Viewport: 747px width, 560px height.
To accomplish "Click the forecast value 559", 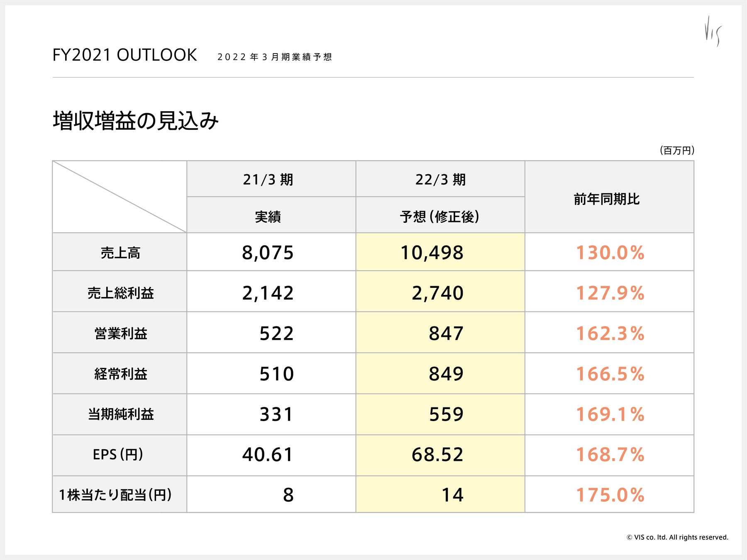I will click(x=446, y=414).
